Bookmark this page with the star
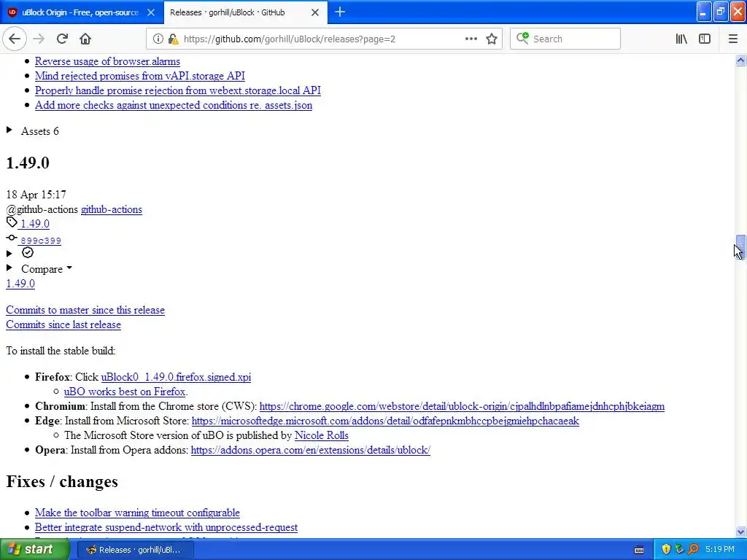 click(492, 39)
